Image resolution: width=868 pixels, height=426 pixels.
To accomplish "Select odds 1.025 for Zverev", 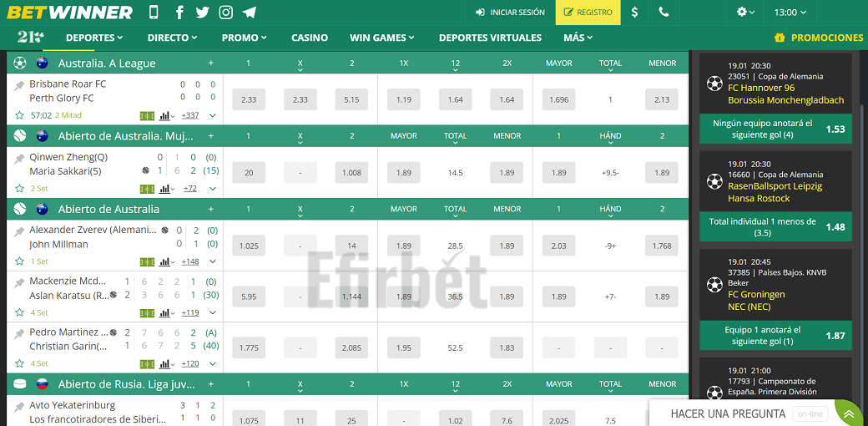I will coord(249,246).
